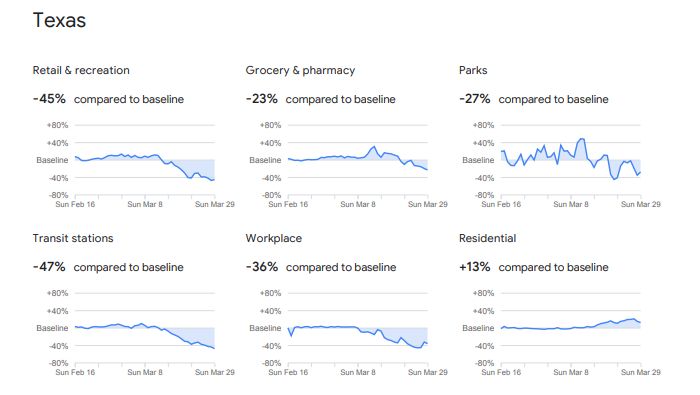The height and width of the screenshot is (395, 700).
Task: Select the Grocery & pharmacy heading
Action: click(x=300, y=70)
